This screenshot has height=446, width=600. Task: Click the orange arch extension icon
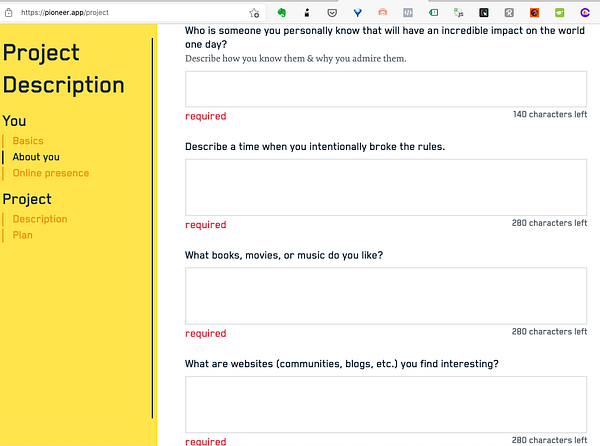pos(383,13)
